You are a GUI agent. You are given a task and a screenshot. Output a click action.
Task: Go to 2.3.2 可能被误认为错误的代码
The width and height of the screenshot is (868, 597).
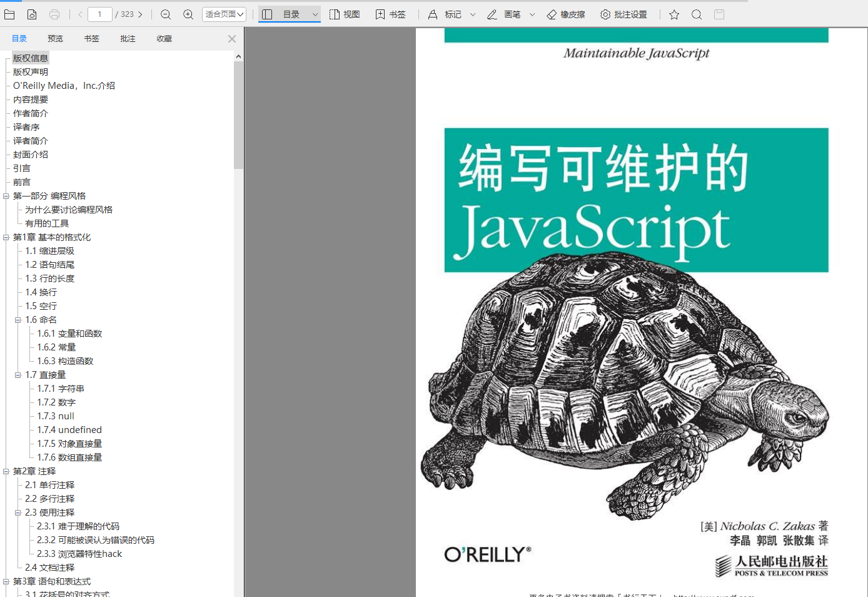[x=96, y=540]
